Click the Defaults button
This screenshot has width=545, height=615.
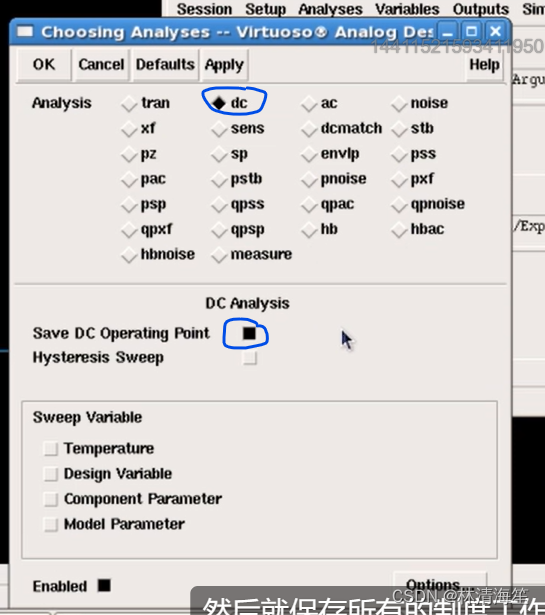[x=165, y=64]
